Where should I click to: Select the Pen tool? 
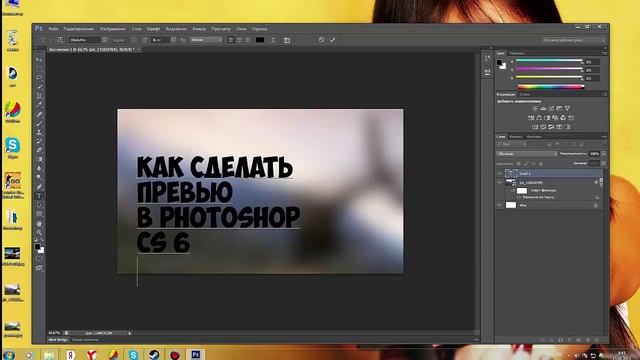pos(39,187)
